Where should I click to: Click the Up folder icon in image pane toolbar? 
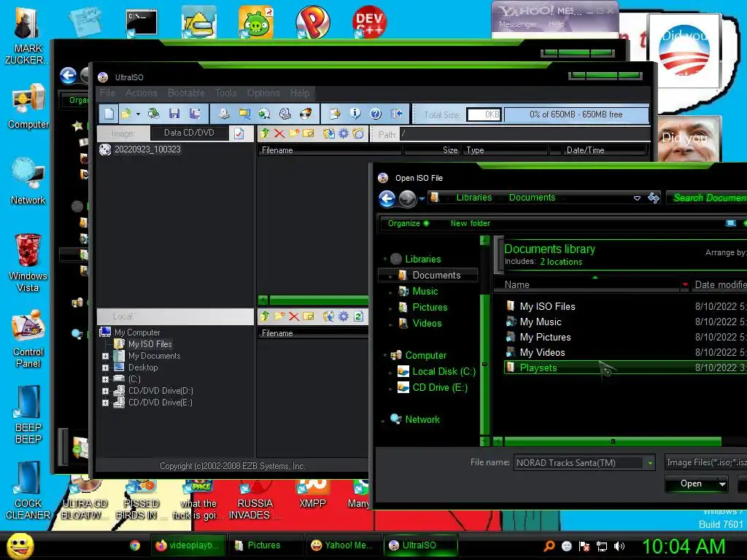tap(265, 134)
